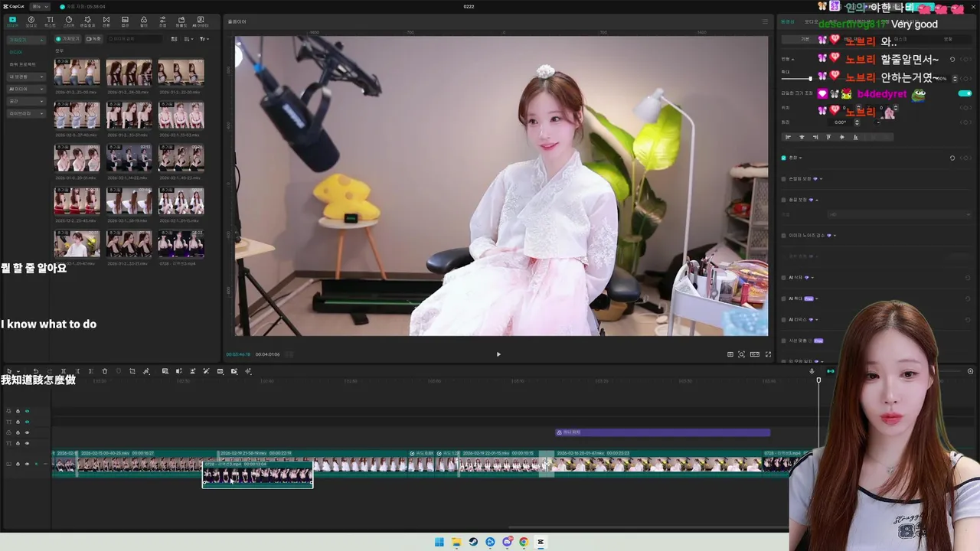Select the purple effect clip on timeline
Viewport: 980px width, 551px height.
click(662, 432)
